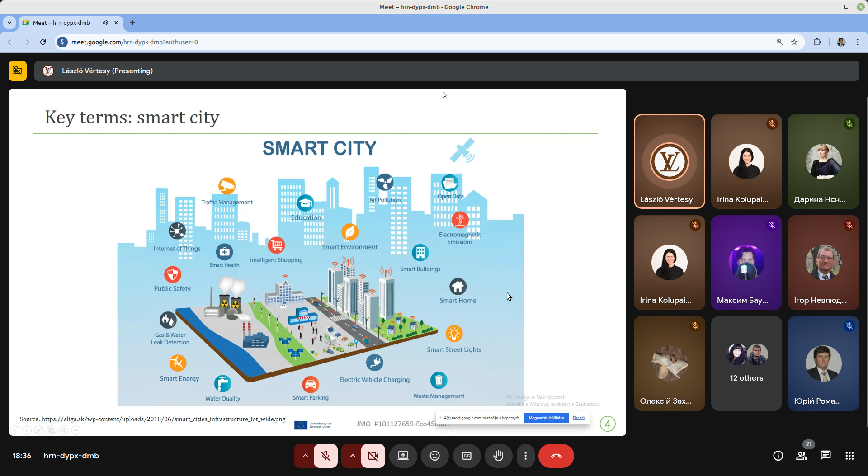The width and height of the screenshot is (868, 476).
Task: Leave the call with the red hang-up button
Action: pyautogui.click(x=556, y=456)
